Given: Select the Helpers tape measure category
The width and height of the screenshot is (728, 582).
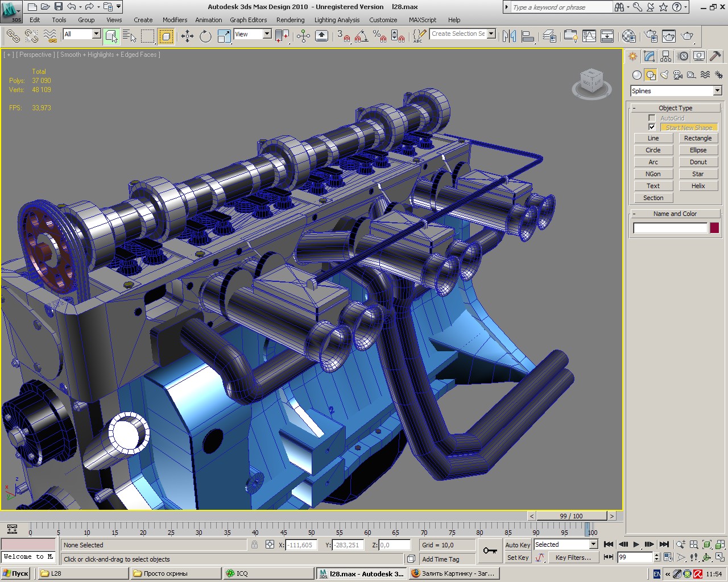Looking at the screenshot, I should [692, 75].
